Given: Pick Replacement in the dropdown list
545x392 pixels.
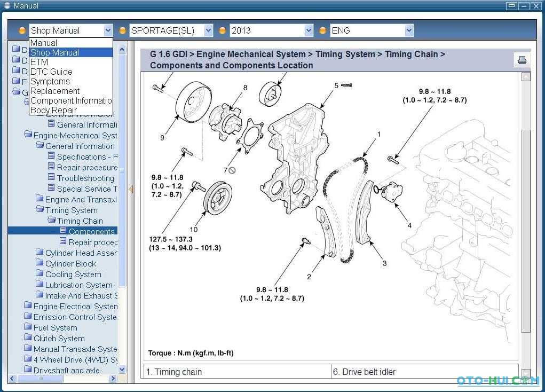Looking at the screenshot, I should click(71, 91).
